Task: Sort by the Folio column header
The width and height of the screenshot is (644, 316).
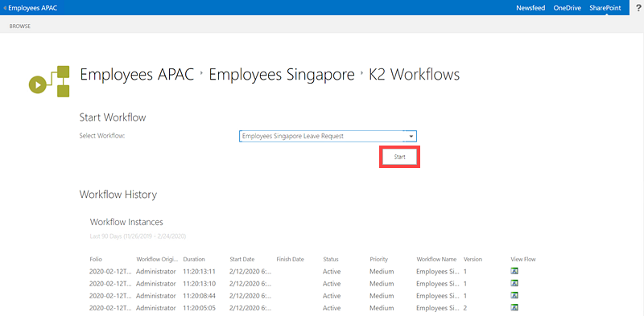Action: (96, 260)
